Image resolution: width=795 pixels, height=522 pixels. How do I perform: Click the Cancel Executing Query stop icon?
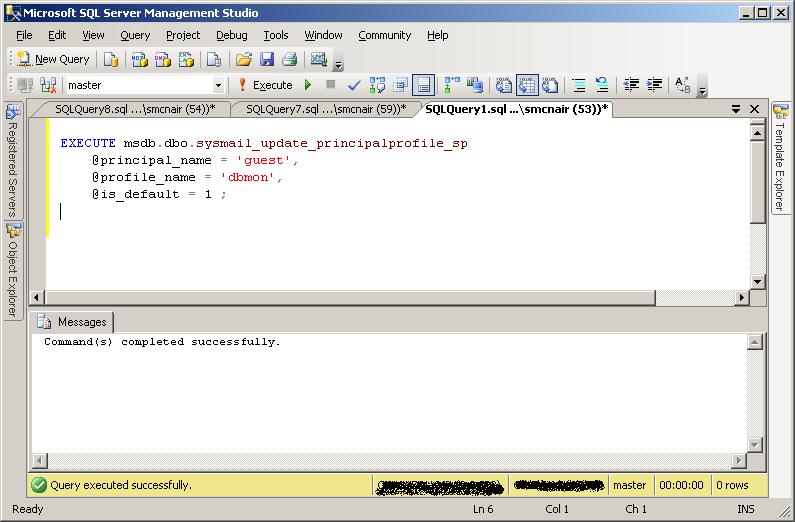[331, 85]
